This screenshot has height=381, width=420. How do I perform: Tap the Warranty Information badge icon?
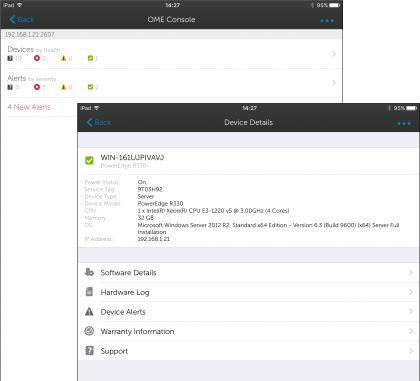coord(89,331)
